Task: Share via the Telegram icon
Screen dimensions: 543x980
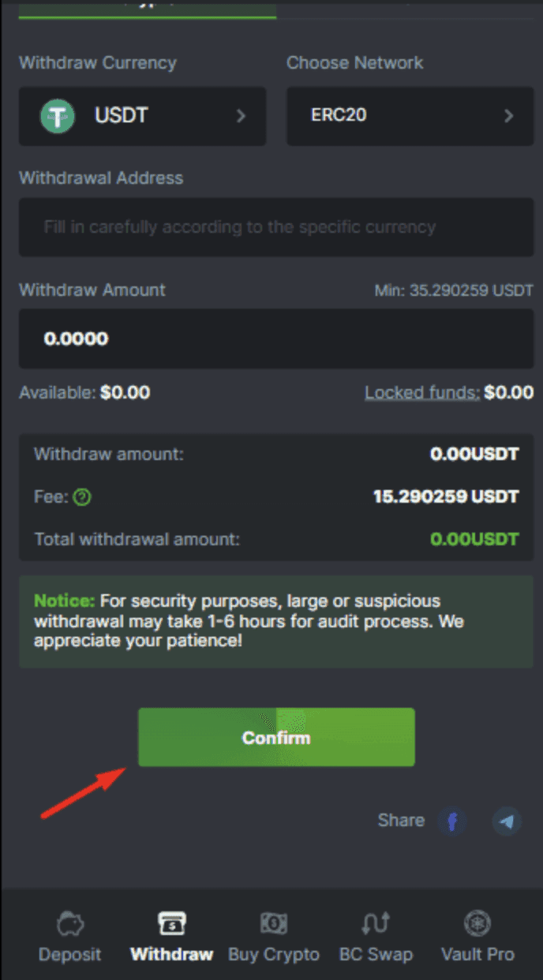Action: click(507, 821)
